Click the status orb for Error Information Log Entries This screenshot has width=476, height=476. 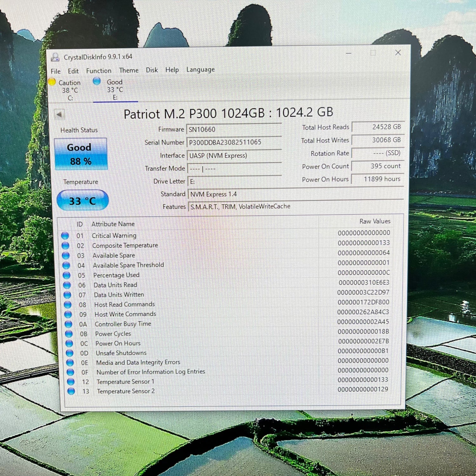coord(70,372)
